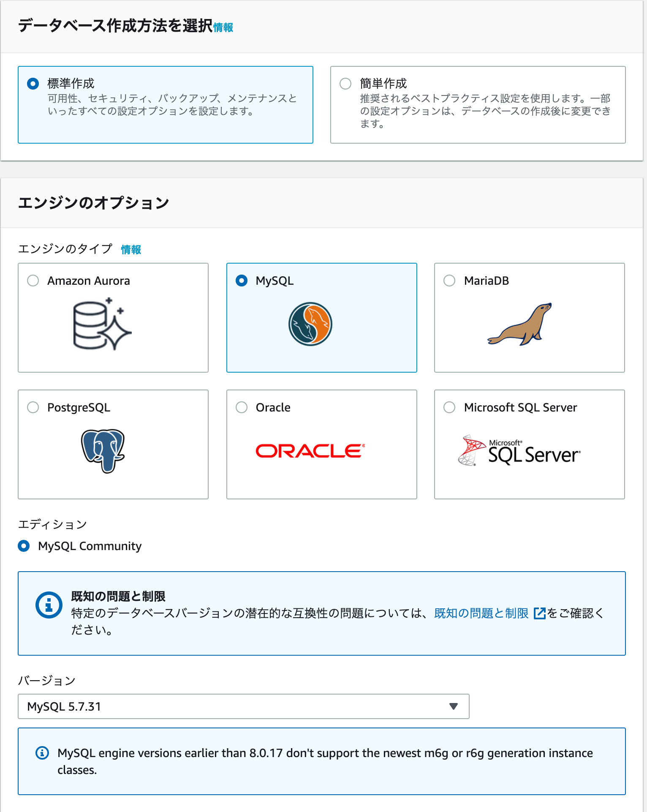Click the MariaDB label text
Viewport: 647px width, 812px height.
tap(487, 281)
